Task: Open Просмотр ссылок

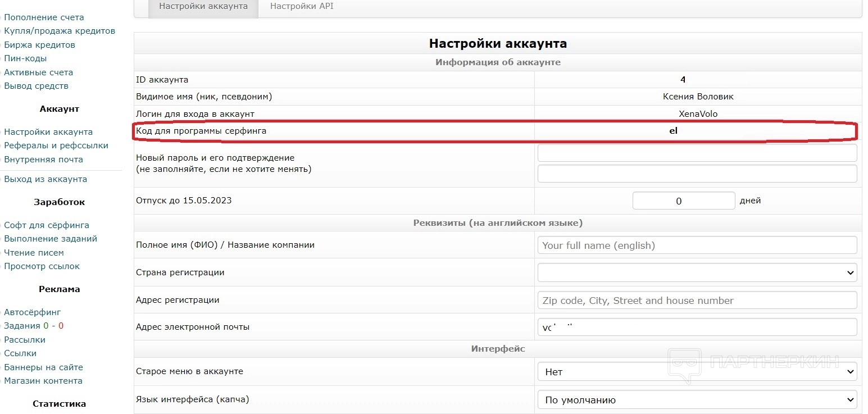Action: click(x=42, y=266)
